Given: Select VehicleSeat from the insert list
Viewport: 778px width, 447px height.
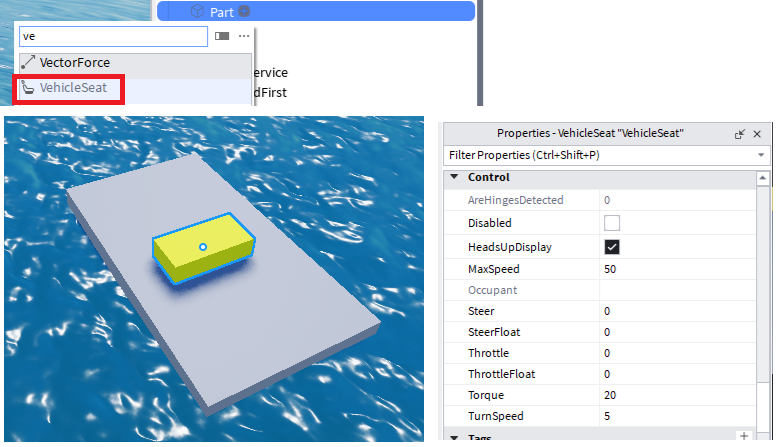Looking at the screenshot, I should click(70, 88).
